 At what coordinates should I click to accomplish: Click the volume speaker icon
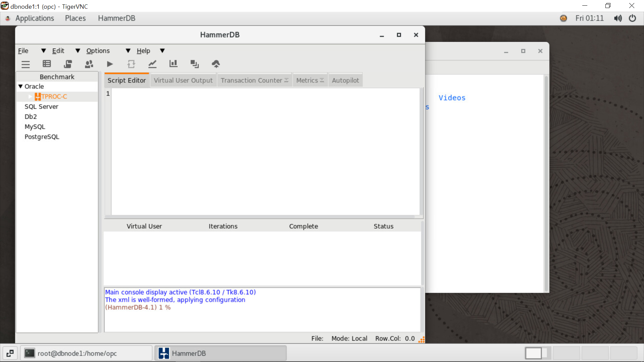(618, 18)
